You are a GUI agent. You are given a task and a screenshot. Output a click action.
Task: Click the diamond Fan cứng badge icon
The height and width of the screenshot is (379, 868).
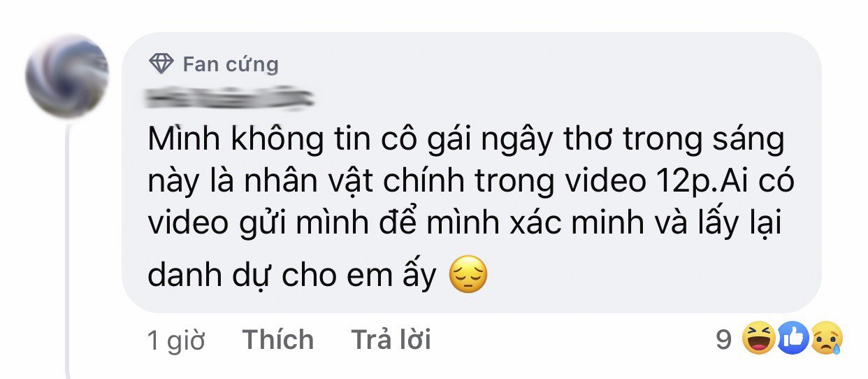[x=161, y=65]
